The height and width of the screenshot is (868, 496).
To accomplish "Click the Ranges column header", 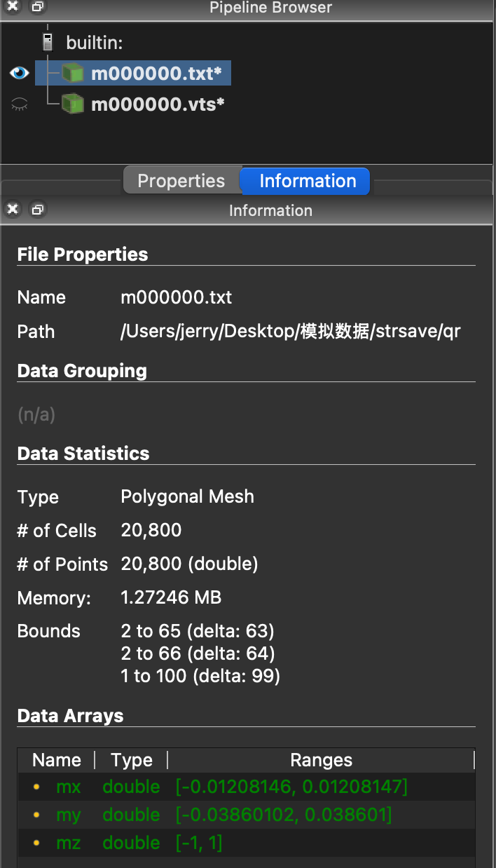I will pyautogui.click(x=321, y=760).
